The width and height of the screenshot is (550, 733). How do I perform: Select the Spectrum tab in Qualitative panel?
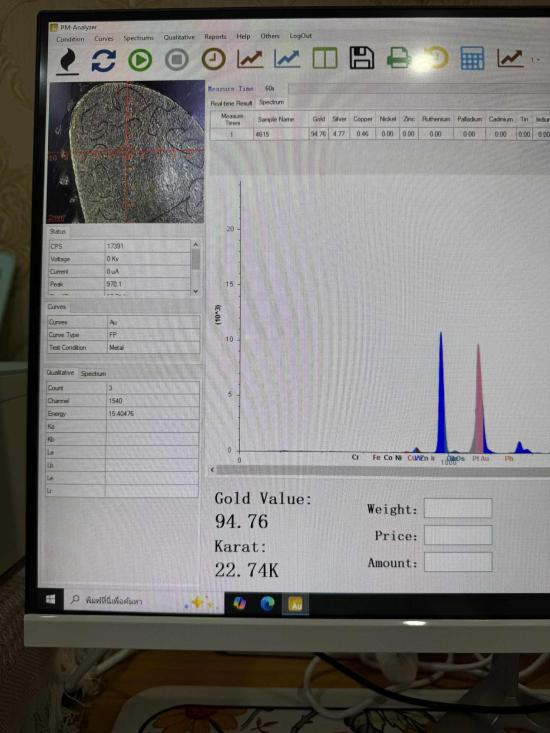pos(93,374)
